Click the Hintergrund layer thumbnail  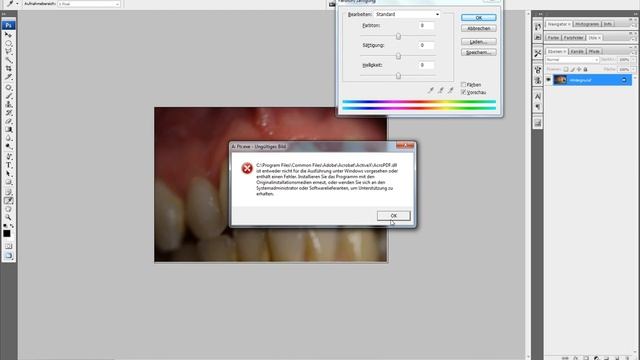point(560,80)
